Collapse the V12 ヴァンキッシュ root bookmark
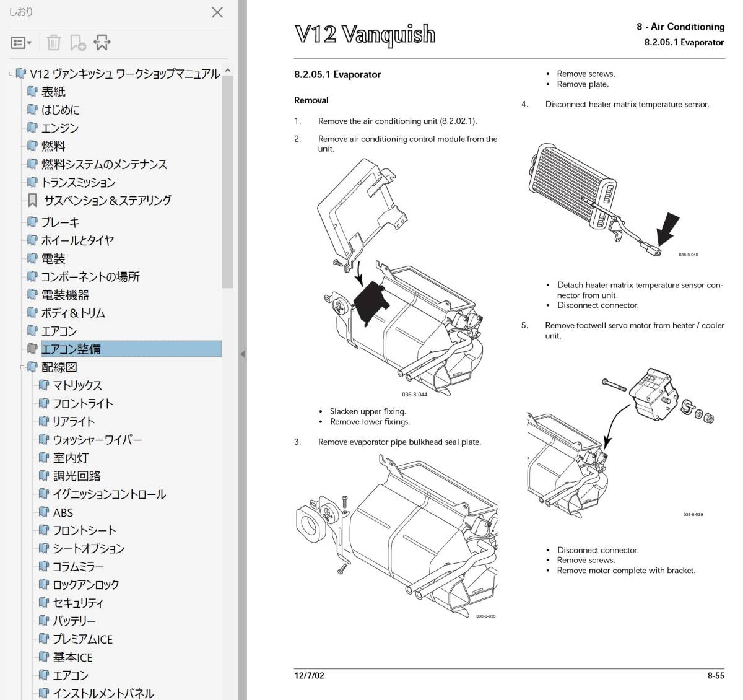 (11, 74)
